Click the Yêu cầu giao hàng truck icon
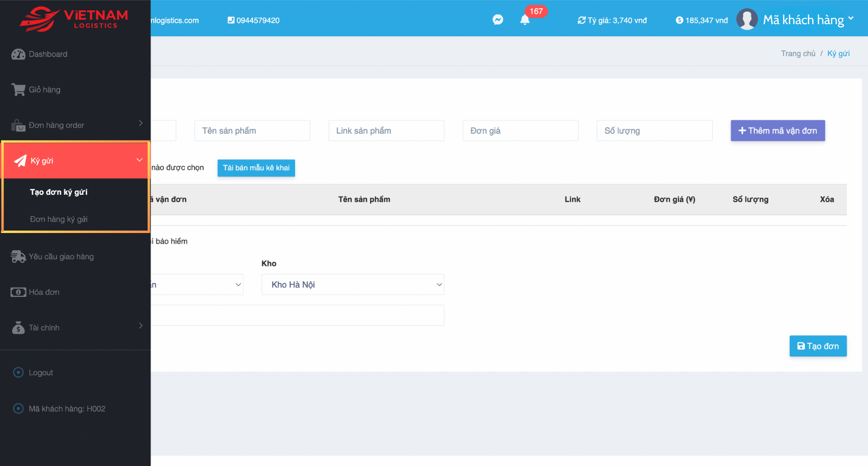Viewport: 868px width, 466px height. pyautogui.click(x=18, y=257)
